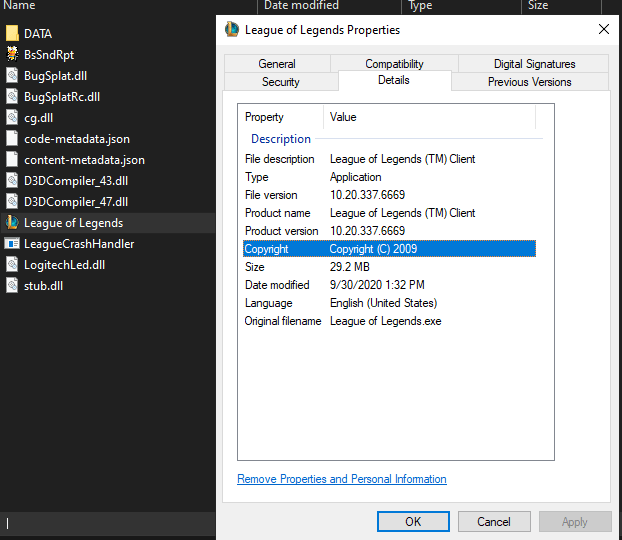The height and width of the screenshot is (540, 622).
Task: Select the Details tab
Action: coord(394,81)
